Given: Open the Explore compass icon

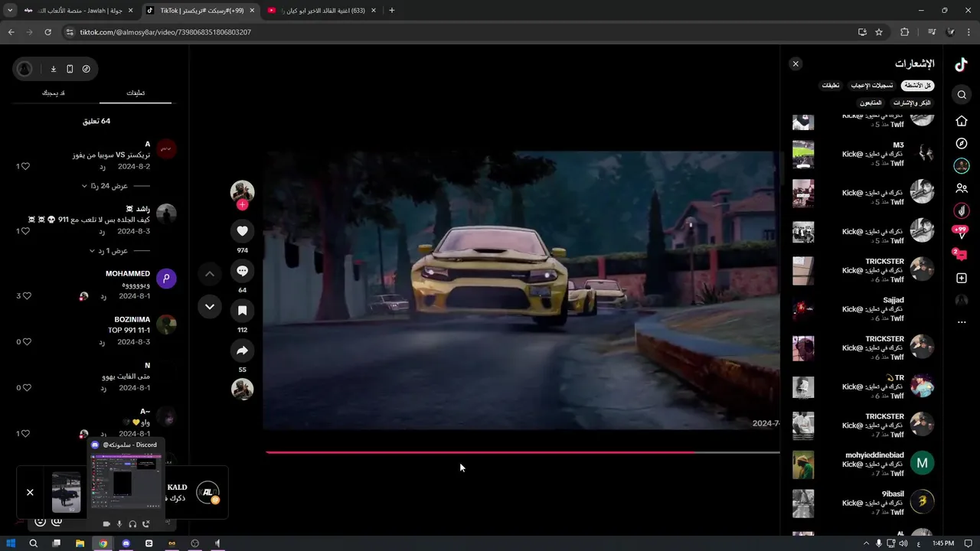Looking at the screenshot, I should tap(962, 143).
